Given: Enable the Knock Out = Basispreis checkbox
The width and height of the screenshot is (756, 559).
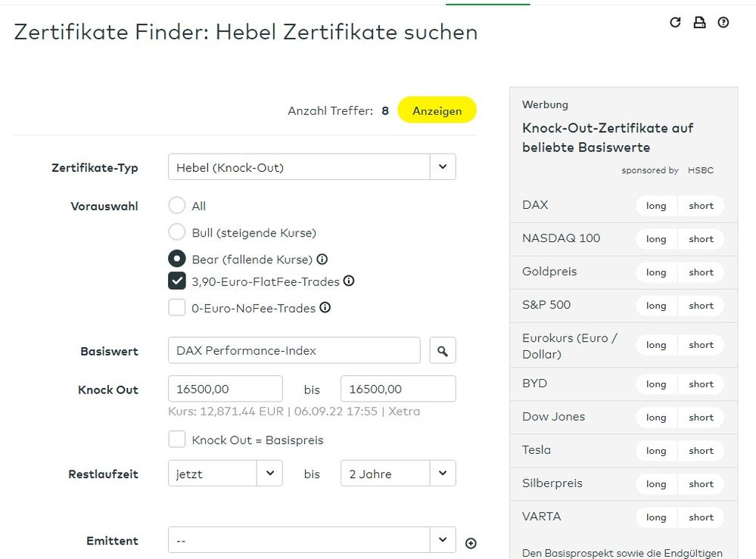Looking at the screenshot, I should tap(177, 439).
